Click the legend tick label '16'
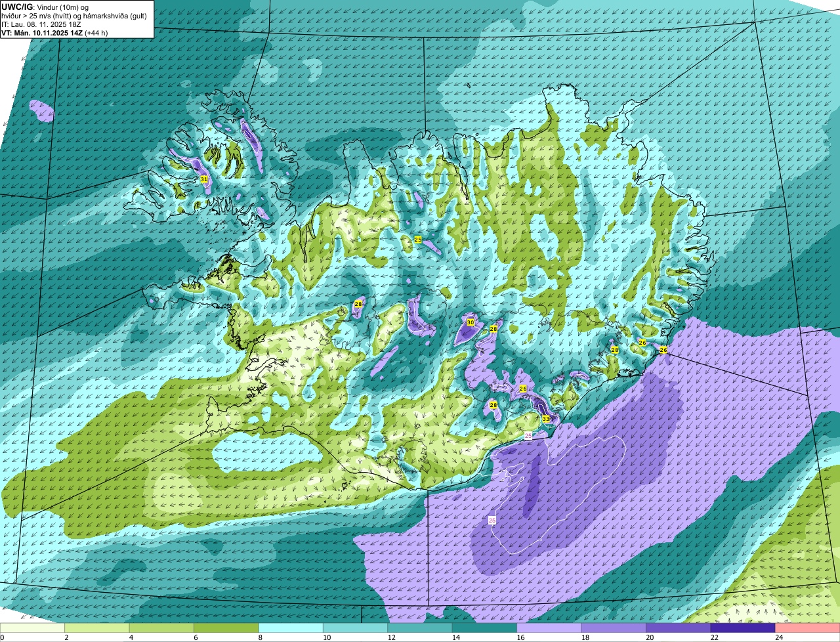 coord(520,637)
